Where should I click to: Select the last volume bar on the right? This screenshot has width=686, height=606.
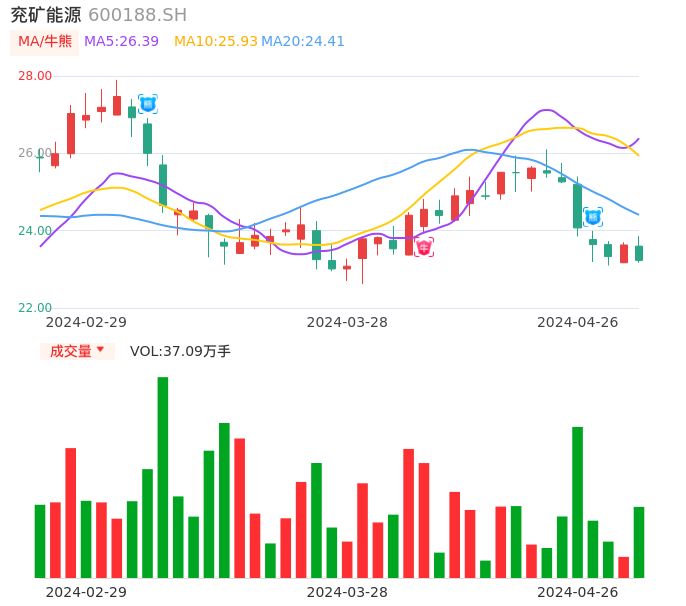click(639, 542)
